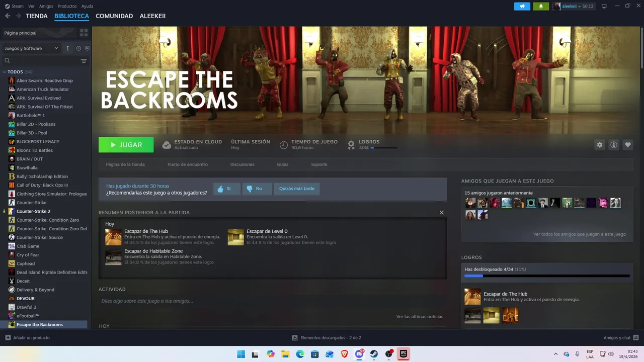Viewport: 644px width, 362px height.
Task: Open the Soporte tab
Action: coord(319,164)
